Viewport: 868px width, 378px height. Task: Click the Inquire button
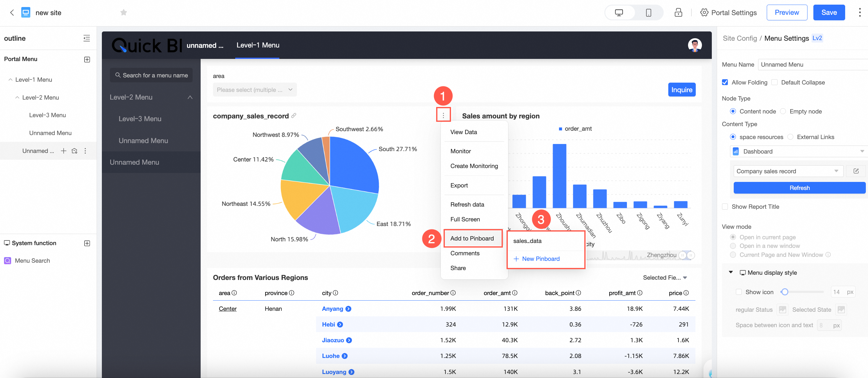click(681, 90)
